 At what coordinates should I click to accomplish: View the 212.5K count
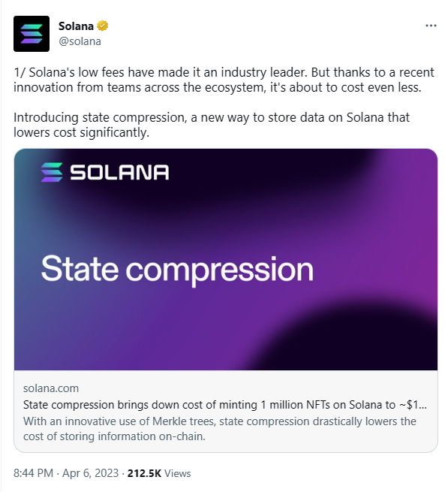(144, 473)
